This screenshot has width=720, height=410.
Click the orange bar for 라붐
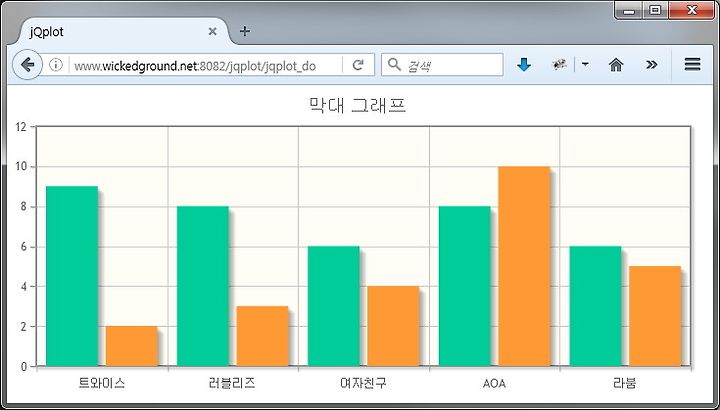(655, 316)
